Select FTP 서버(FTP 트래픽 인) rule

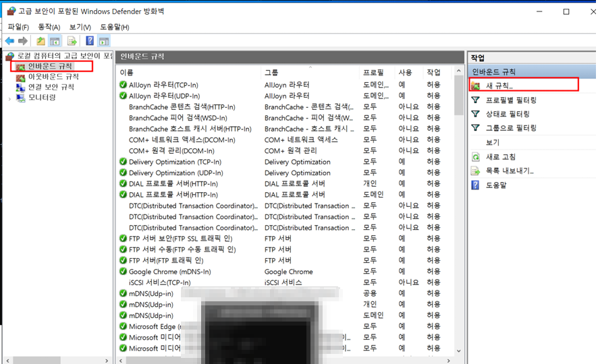166,260
